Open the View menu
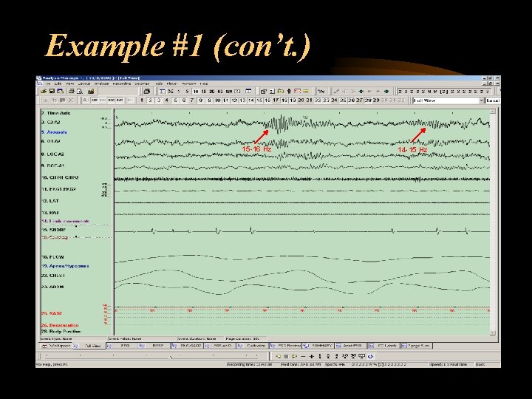 (70, 83)
